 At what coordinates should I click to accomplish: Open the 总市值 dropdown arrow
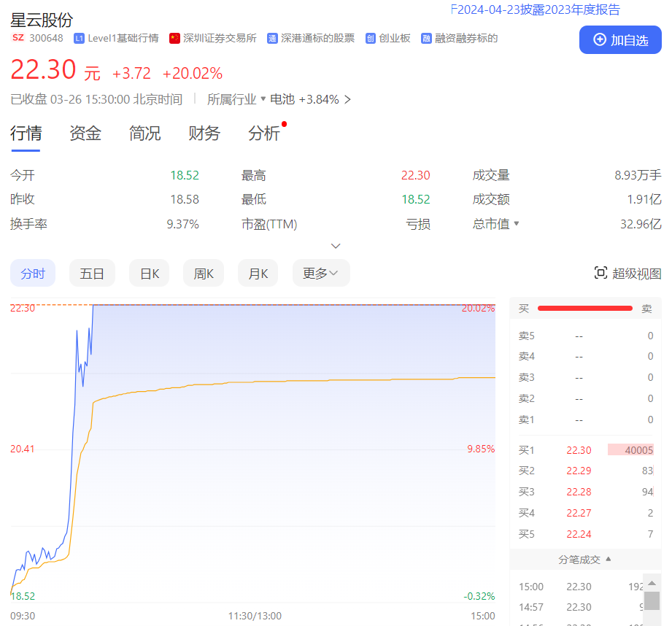pos(517,223)
